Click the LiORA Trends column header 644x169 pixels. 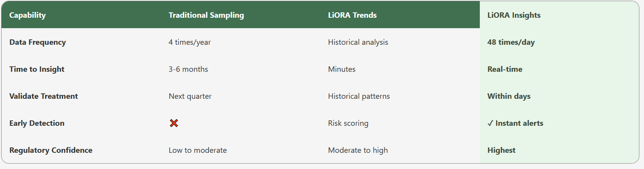tap(352, 15)
